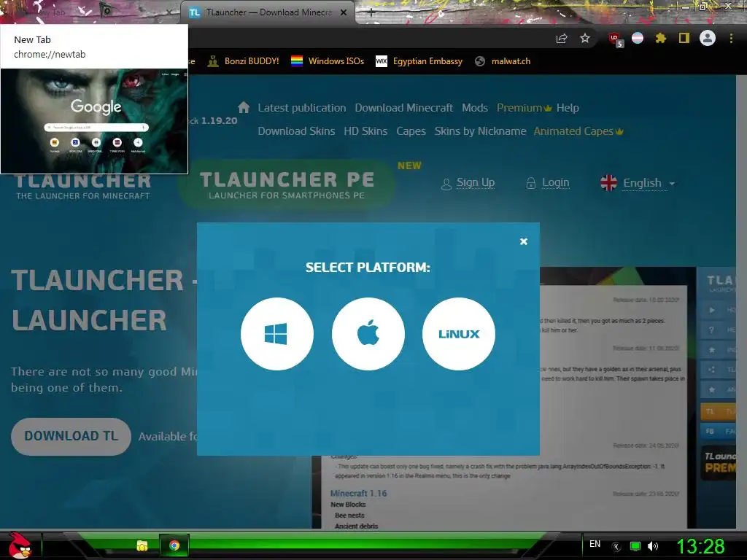Click the TLauncher site logo
Screen dimensions: 747x560
pos(83,187)
